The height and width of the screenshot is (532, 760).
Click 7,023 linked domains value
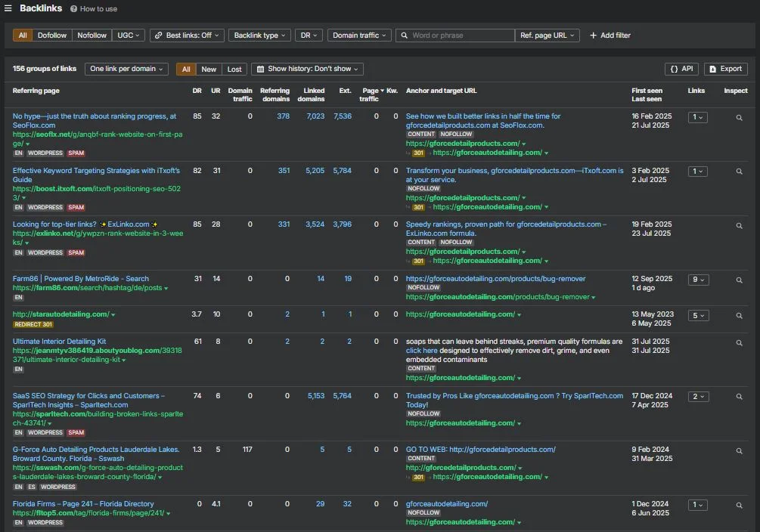(x=315, y=116)
